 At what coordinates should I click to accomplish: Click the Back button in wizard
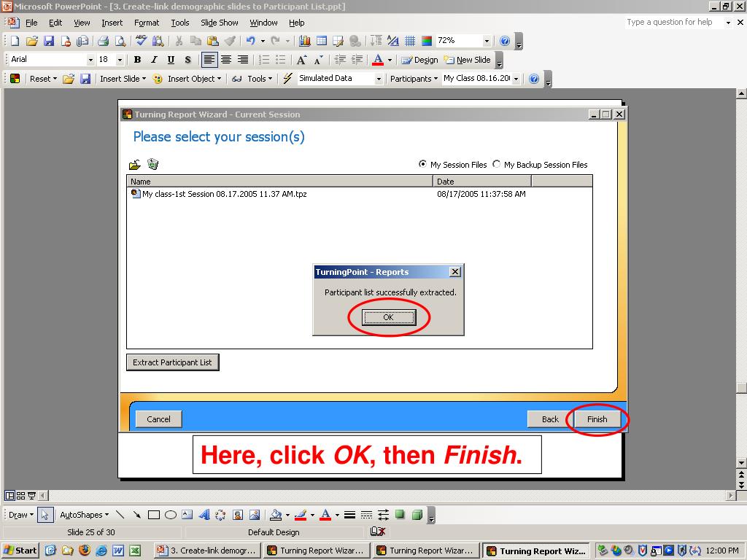550,419
